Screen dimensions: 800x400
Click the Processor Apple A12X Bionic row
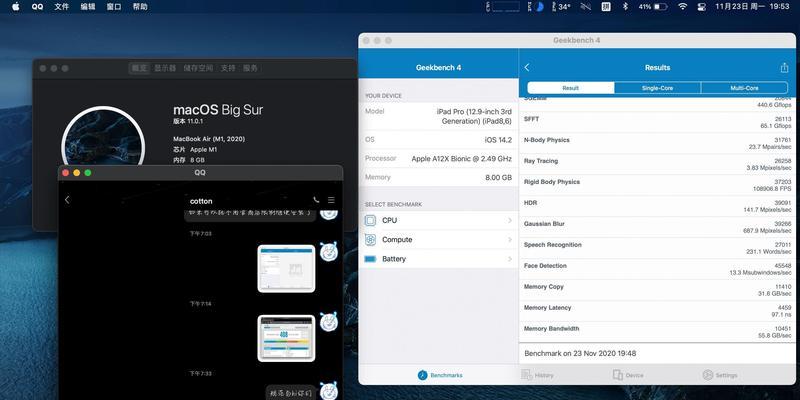pos(438,159)
